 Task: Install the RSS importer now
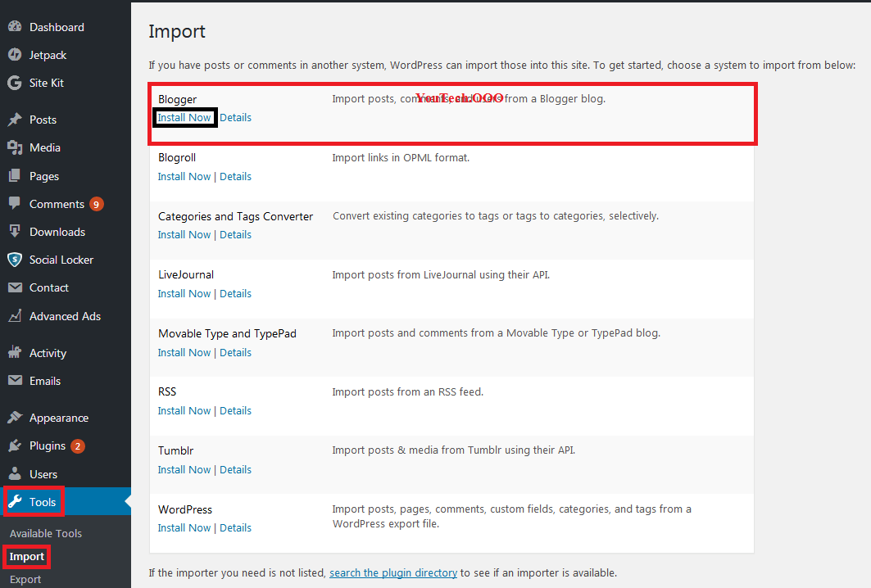pos(184,411)
